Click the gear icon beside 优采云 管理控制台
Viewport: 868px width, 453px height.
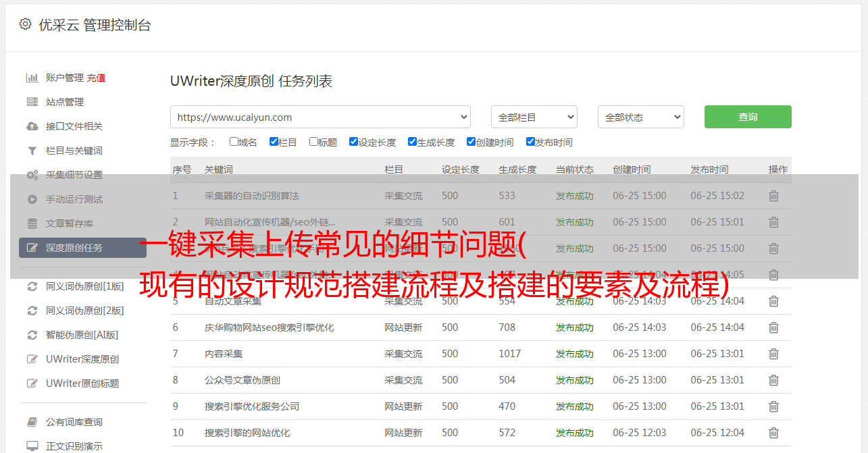[x=25, y=24]
